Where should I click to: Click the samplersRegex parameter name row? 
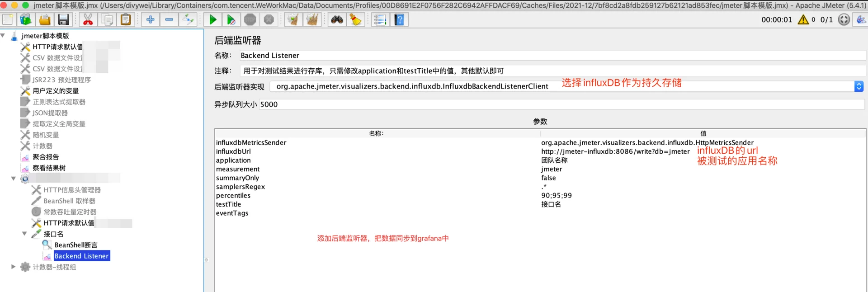[x=377, y=187]
